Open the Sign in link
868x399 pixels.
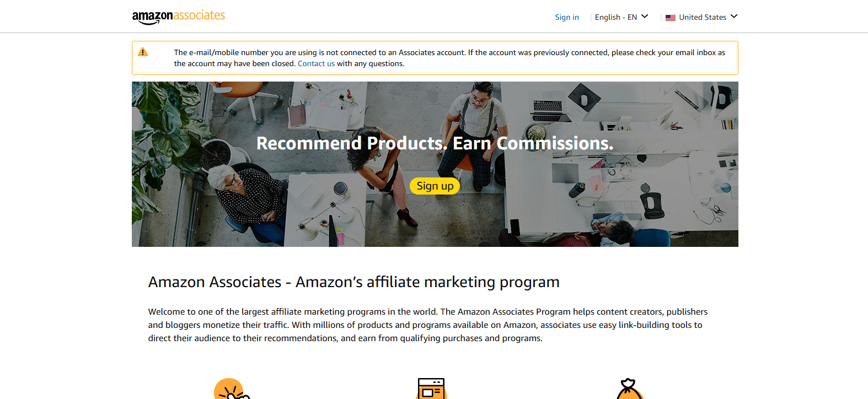[x=567, y=17]
